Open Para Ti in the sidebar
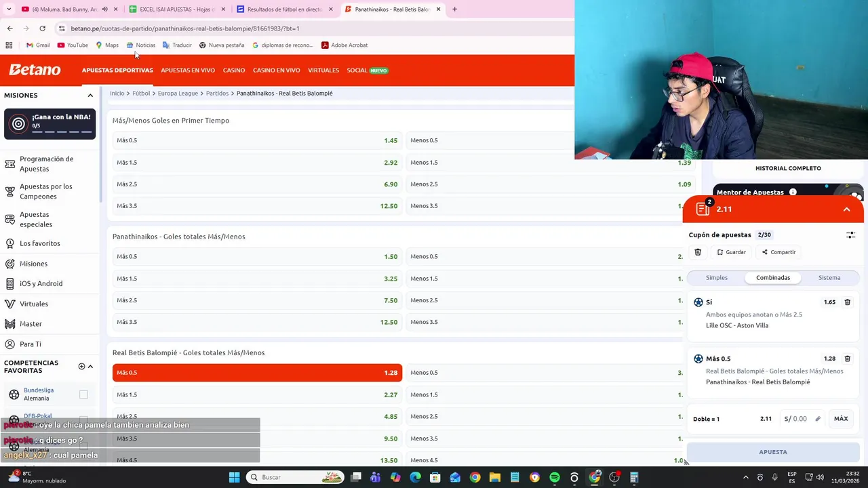Screen dimensions: 868x488 click(49, 344)
